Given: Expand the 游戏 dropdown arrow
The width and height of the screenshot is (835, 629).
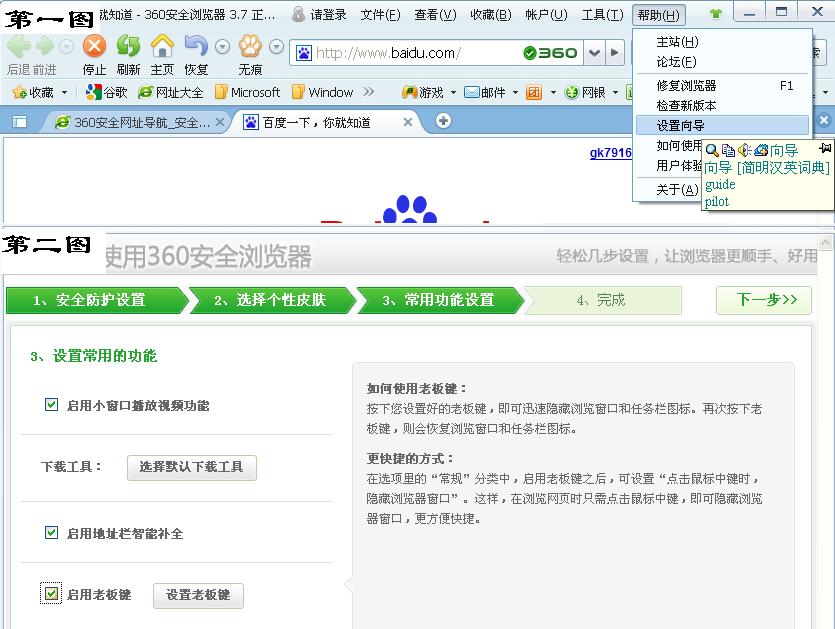Looking at the screenshot, I should [x=453, y=92].
